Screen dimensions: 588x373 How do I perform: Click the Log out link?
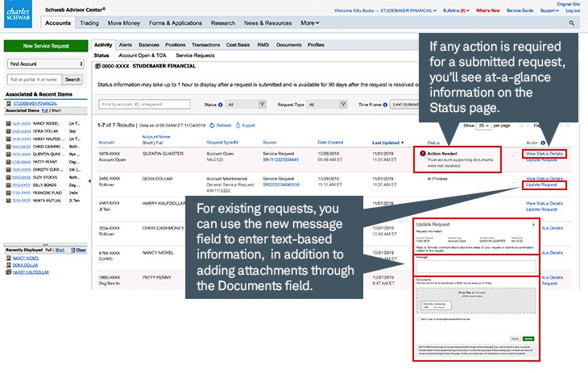573,10
